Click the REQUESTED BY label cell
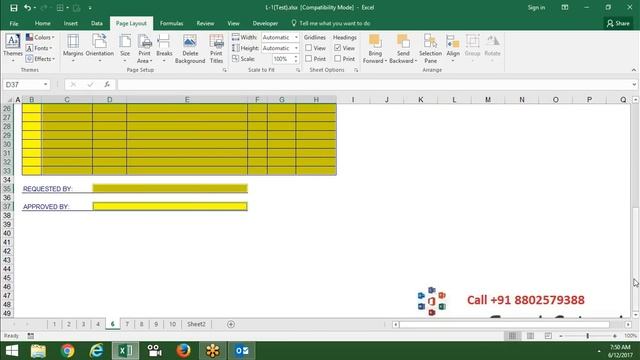Image resolution: width=640 pixels, height=360 pixels. (48, 189)
